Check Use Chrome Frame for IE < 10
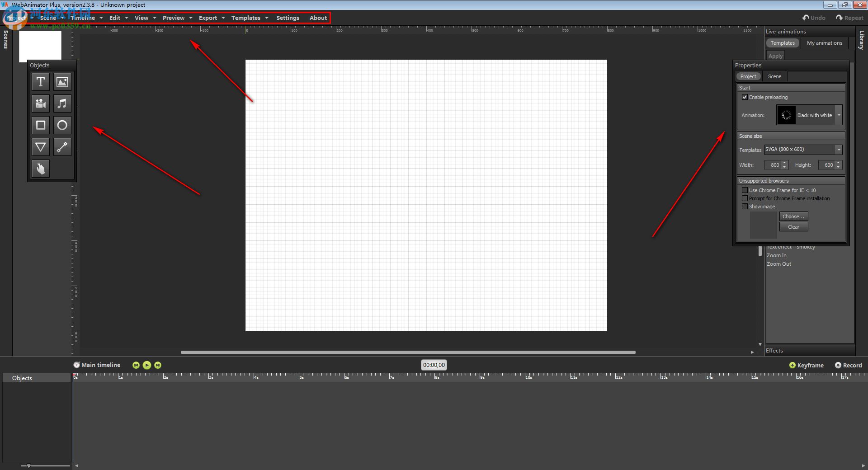Image resolution: width=868 pixels, height=470 pixels. tap(745, 190)
